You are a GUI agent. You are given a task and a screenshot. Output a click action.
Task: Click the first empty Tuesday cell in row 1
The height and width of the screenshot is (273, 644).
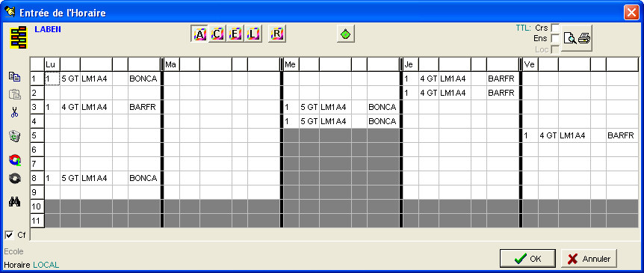tap(172, 79)
